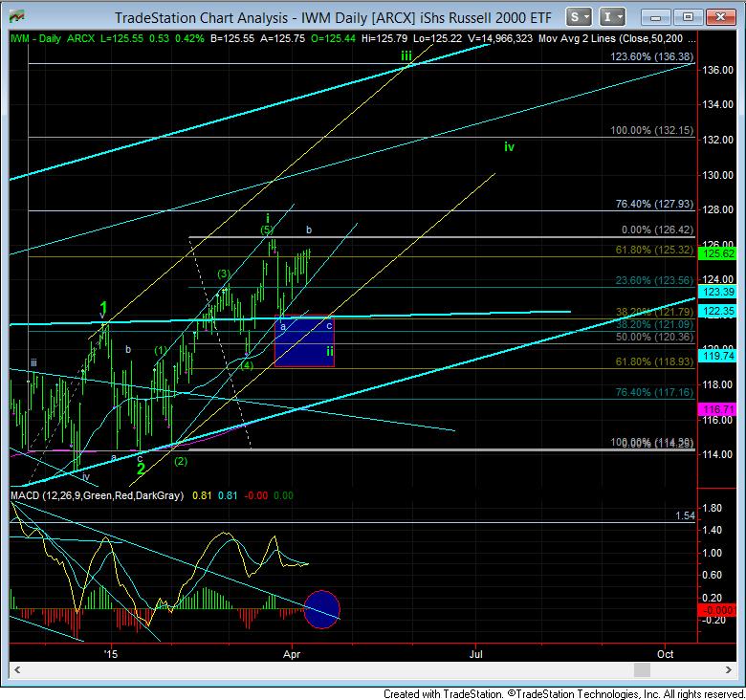Click the large green wave 2 label

click(141, 470)
